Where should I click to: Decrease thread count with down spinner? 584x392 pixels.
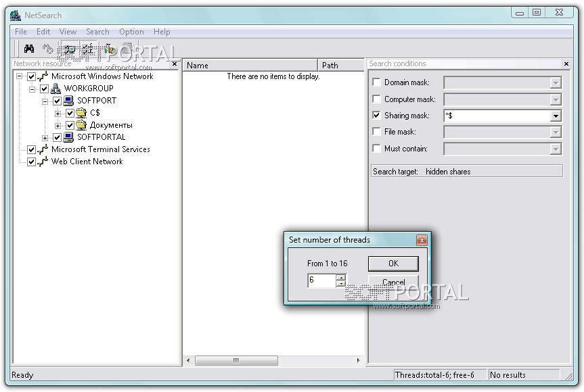[340, 283]
